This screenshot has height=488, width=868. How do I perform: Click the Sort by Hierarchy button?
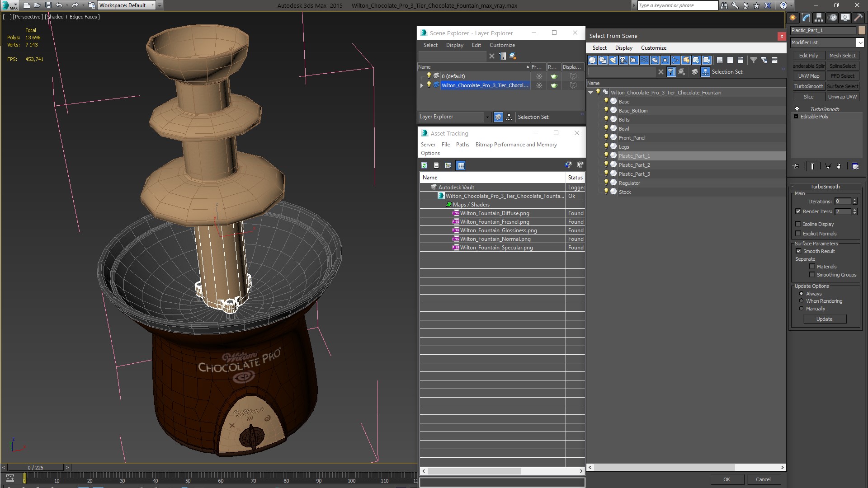pos(706,72)
